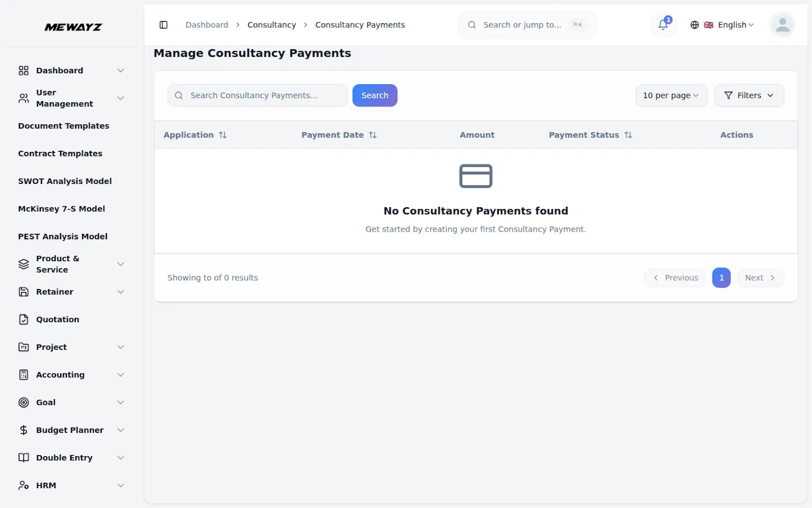Click the Budget Planner dollar icon
This screenshot has height=508, width=812.
coord(24,430)
